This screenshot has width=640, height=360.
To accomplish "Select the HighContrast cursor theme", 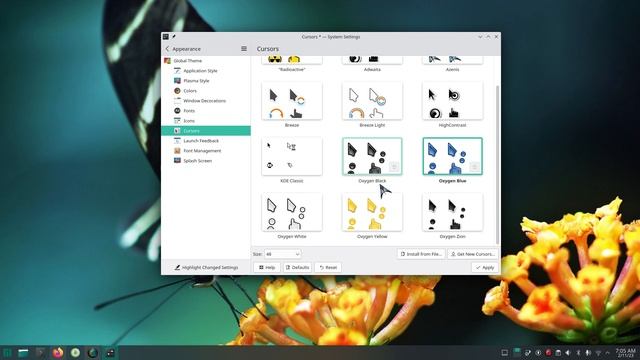I will click(x=452, y=101).
